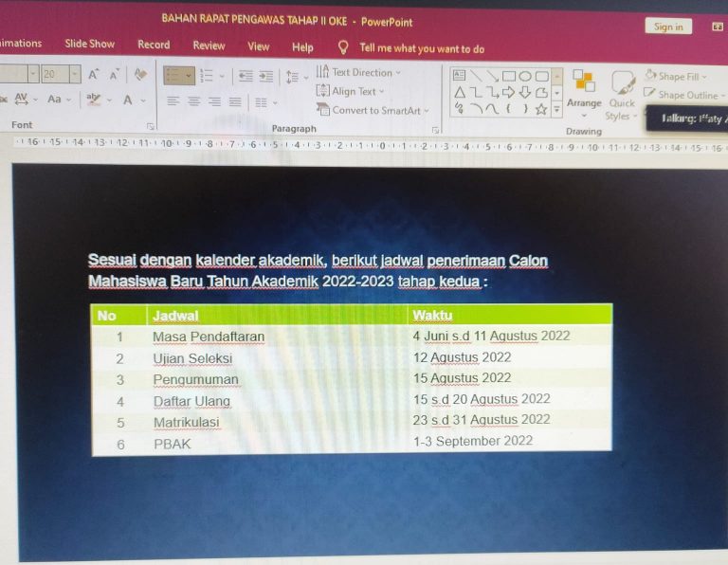Select the Rectangle shape

[508, 76]
